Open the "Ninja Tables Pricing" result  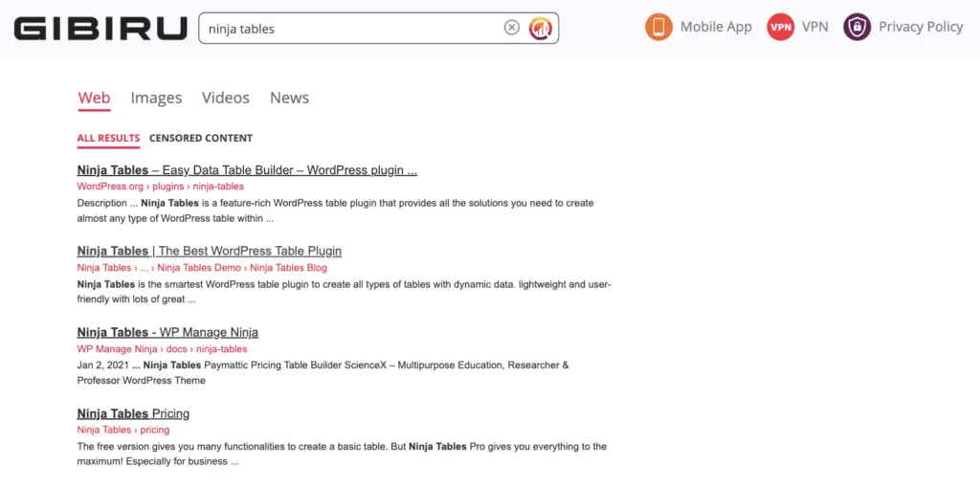[133, 413]
